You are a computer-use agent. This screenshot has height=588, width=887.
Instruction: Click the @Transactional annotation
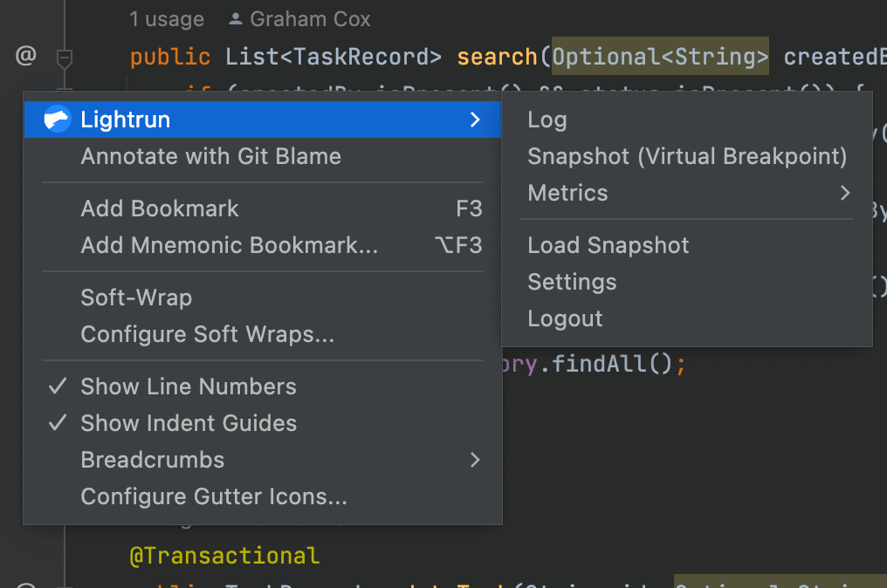224,557
